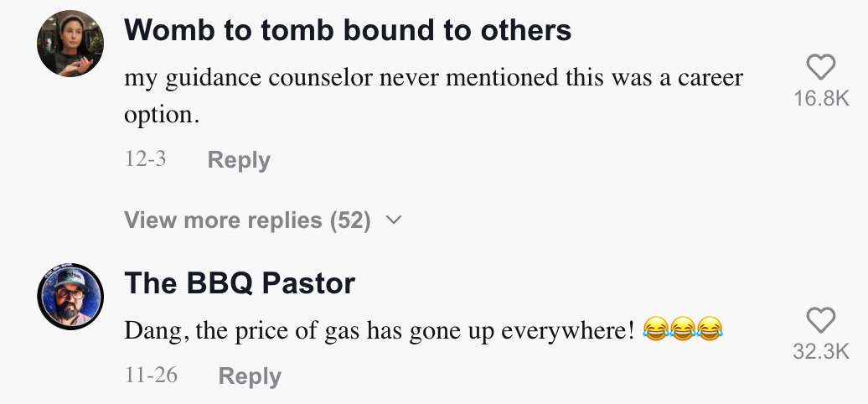Open the Womb to tomb commenter's avatar

tap(70, 44)
